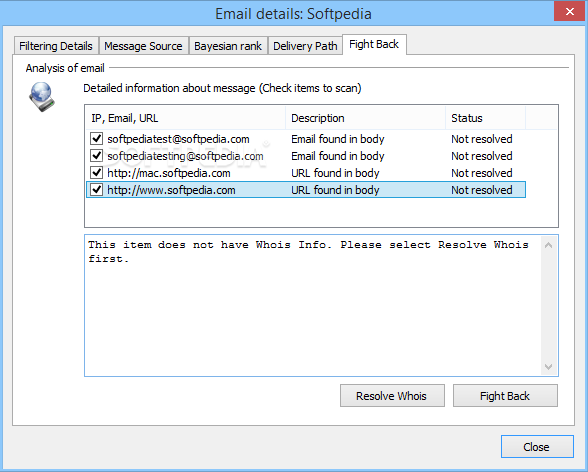Click 'URL found in body' for mac.softpedia.com row
This screenshot has height=472, width=588.
click(335, 173)
